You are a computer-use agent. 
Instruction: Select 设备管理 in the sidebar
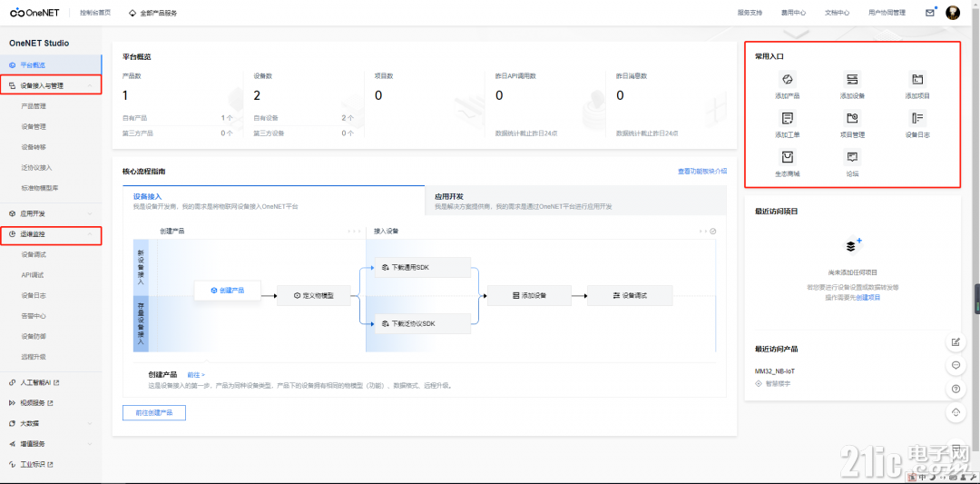34,126
